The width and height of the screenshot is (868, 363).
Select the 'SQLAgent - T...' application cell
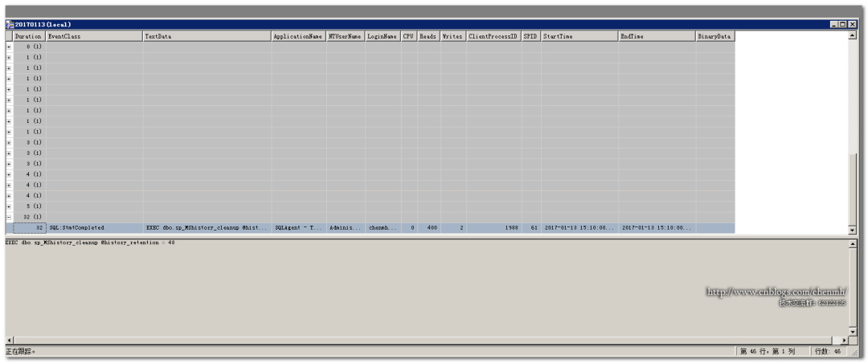pos(298,228)
